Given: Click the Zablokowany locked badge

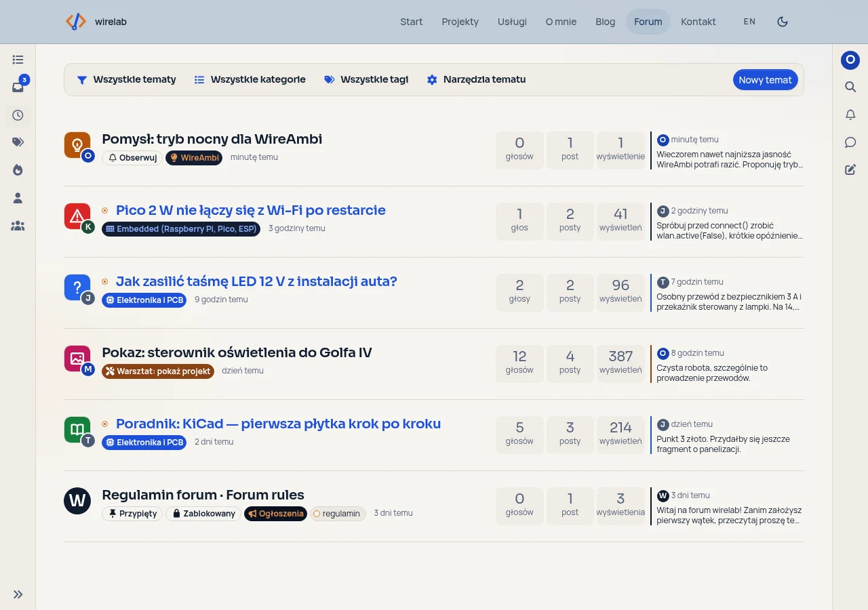Looking at the screenshot, I should click(x=203, y=514).
